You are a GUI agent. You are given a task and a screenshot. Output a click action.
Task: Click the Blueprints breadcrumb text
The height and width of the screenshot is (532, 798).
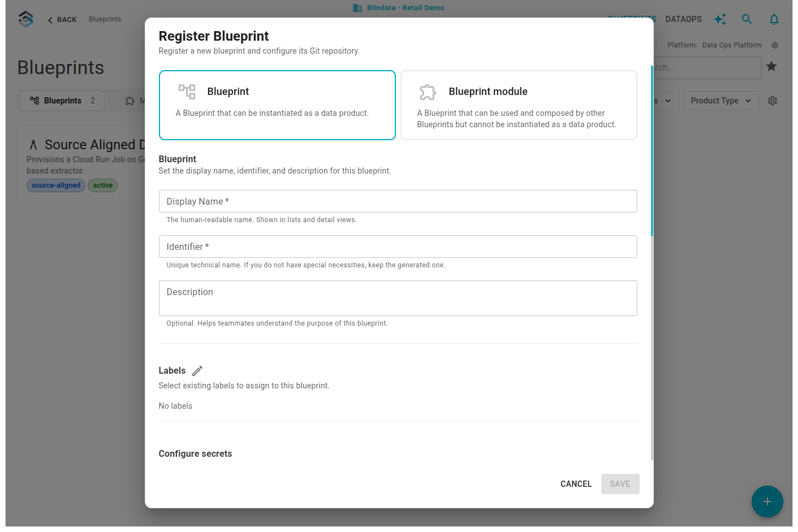coord(105,19)
